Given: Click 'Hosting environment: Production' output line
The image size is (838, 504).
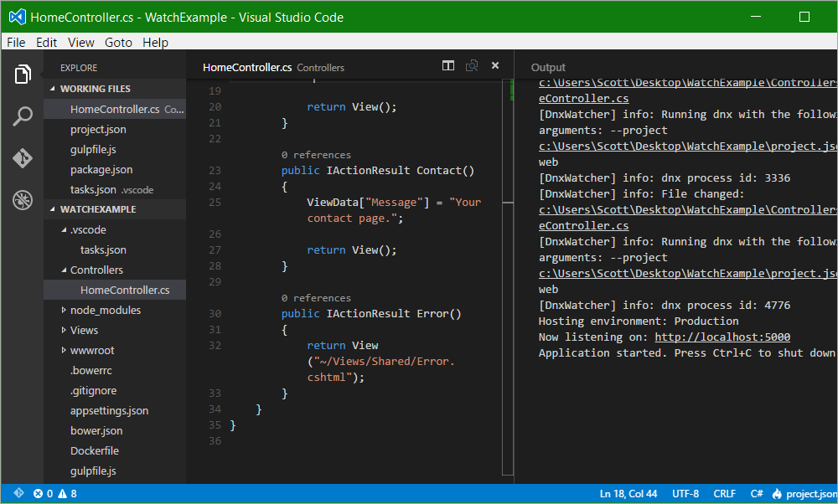Looking at the screenshot, I should tap(639, 321).
